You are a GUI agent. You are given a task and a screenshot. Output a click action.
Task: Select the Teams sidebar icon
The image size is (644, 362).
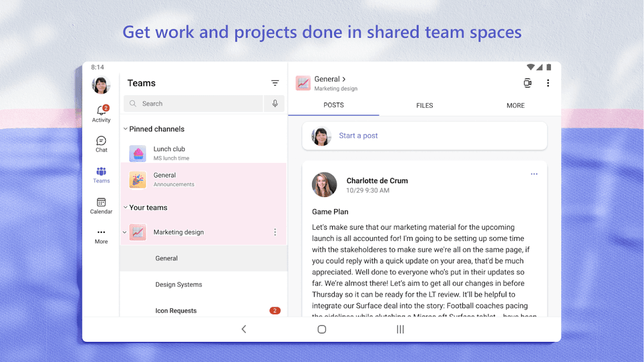101,171
